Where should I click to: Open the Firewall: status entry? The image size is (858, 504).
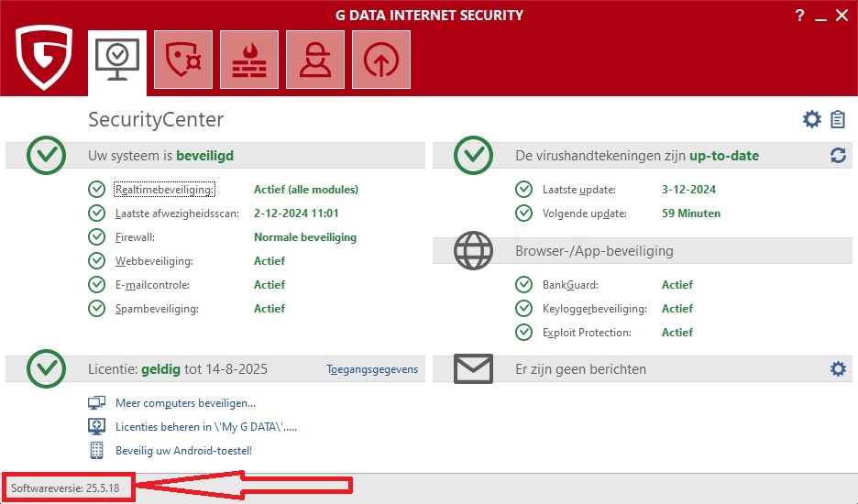[135, 237]
